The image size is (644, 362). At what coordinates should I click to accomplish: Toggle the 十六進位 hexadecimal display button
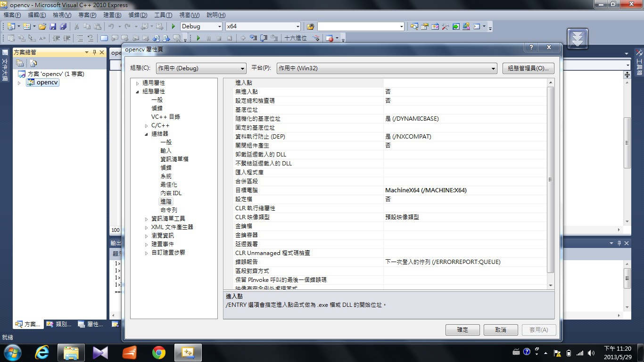296,38
